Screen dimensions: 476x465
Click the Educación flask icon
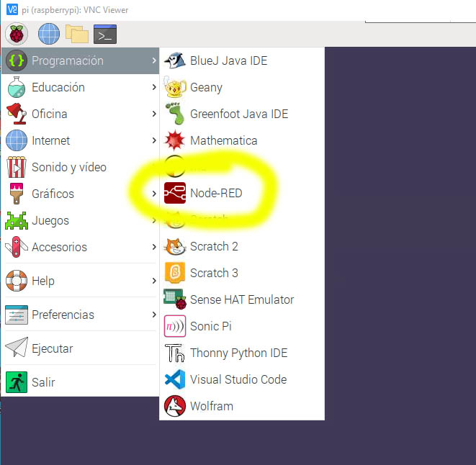tap(17, 87)
